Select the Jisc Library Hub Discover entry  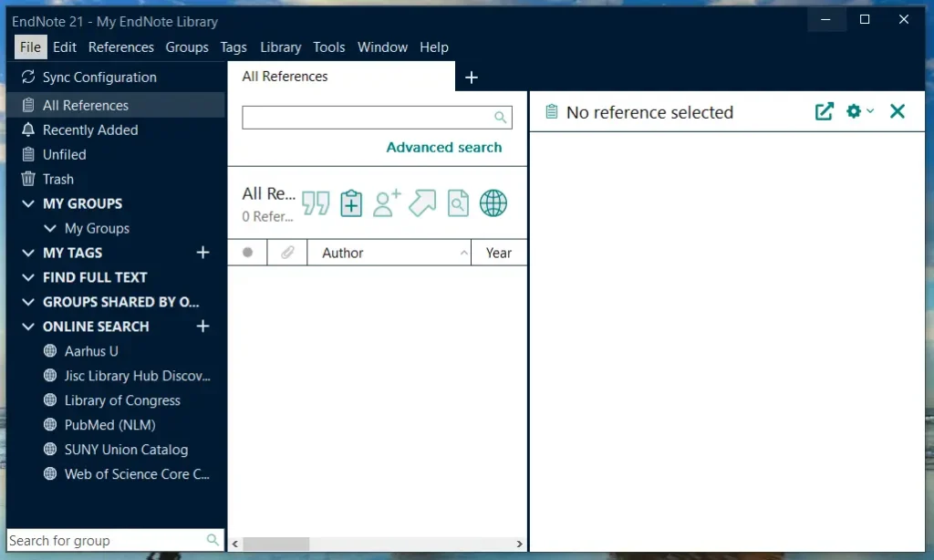point(138,376)
